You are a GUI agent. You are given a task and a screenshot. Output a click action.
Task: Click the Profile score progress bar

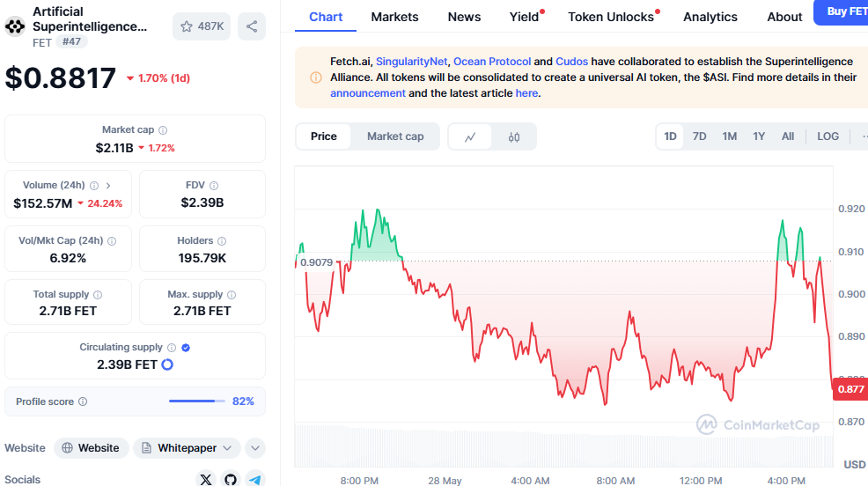click(x=197, y=401)
